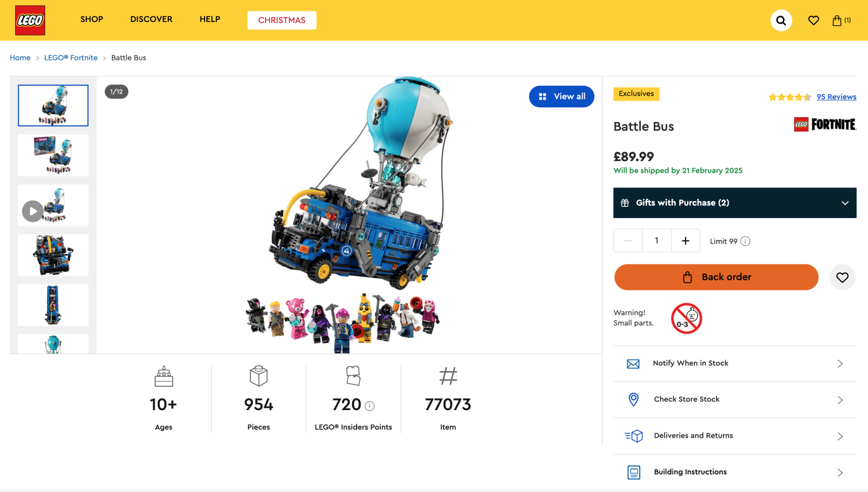Screen dimensions: 868x492
Task: Click the Check Store Stock location pin icon
Action: coord(633,399)
